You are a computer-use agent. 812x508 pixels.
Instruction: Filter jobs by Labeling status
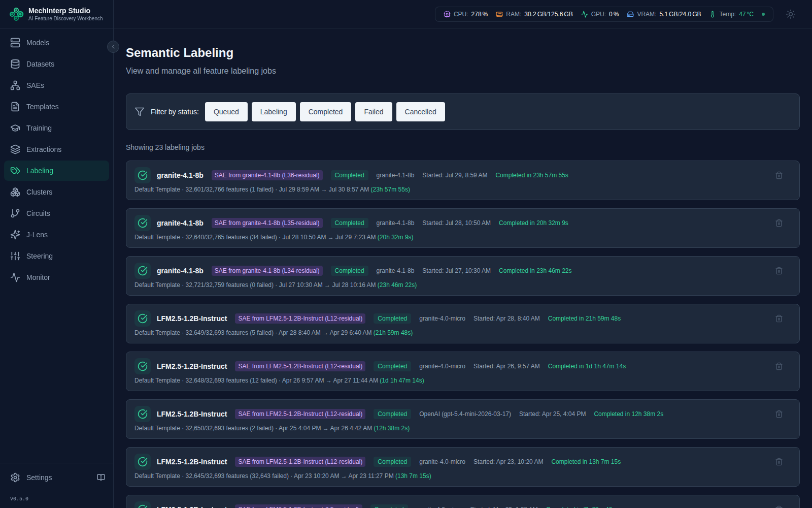(x=274, y=112)
